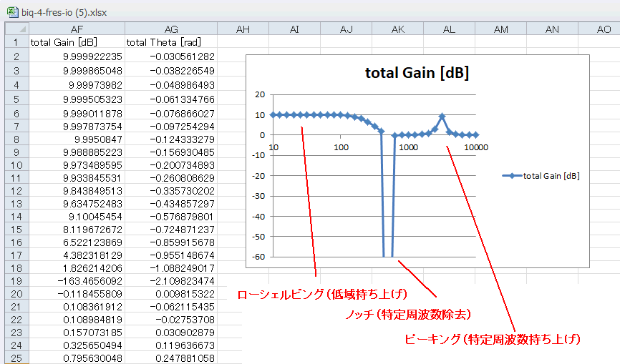The height and width of the screenshot is (364, 620).
Task: Click cell containing -0.156930485
Action: tap(171, 152)
